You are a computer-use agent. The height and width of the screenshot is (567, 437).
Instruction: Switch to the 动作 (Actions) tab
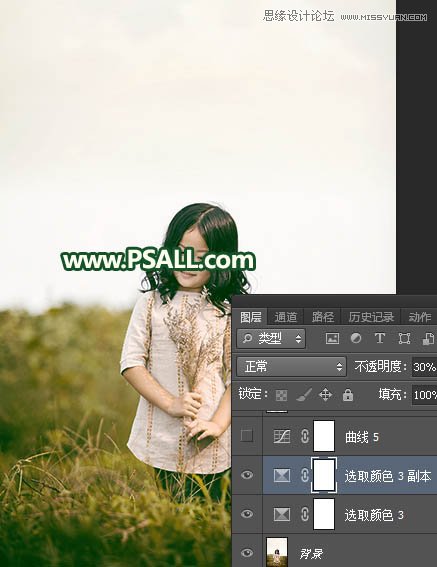419,317
